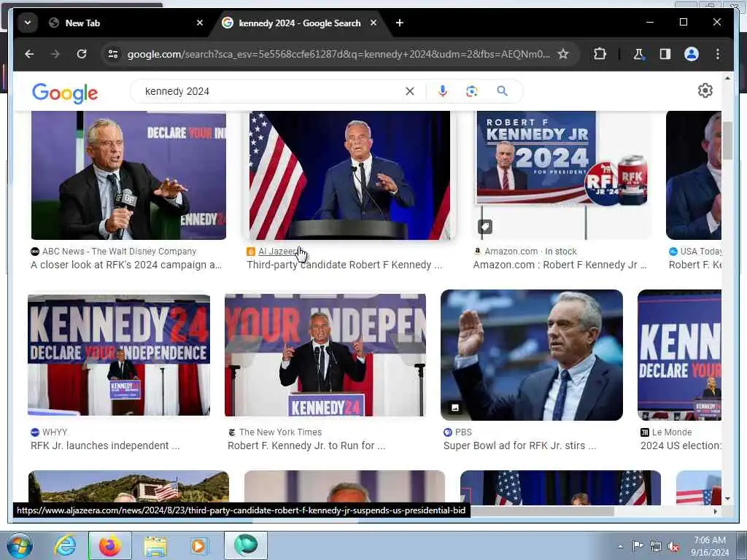Image resolution: width=747 pixels, height=560 pixels.
Task: Close the New Tab tab
Action: [x=200, y=23]
